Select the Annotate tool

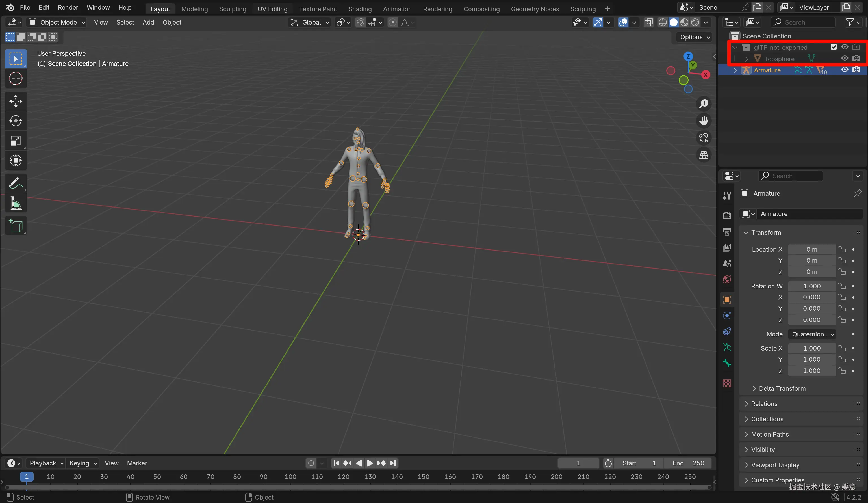[x=16, y=183]
